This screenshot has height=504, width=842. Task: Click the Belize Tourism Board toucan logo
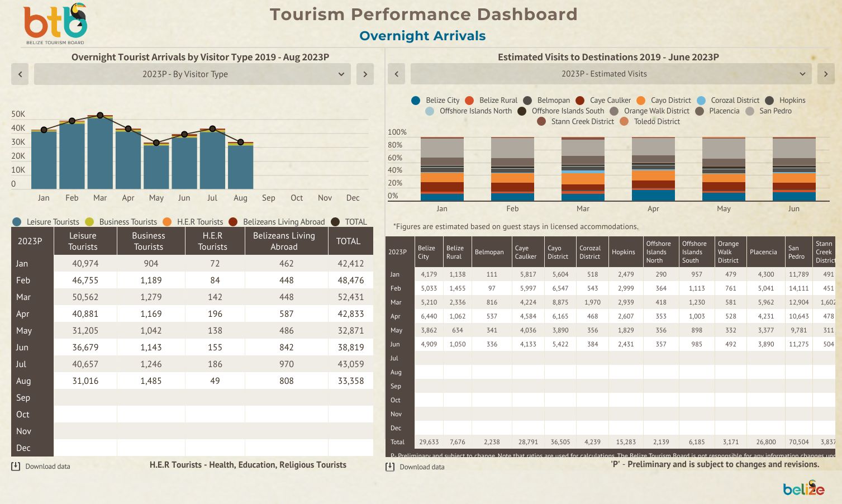tap(55, 23)
